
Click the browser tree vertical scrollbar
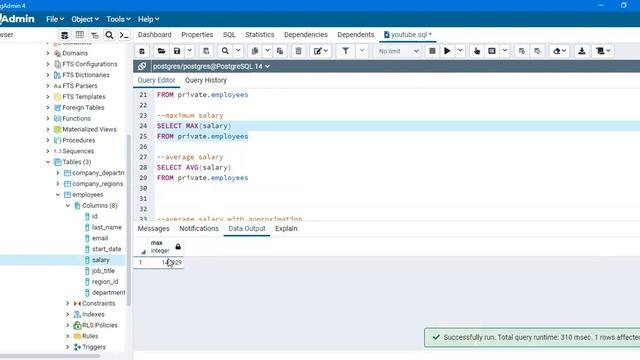coord(129,220)
